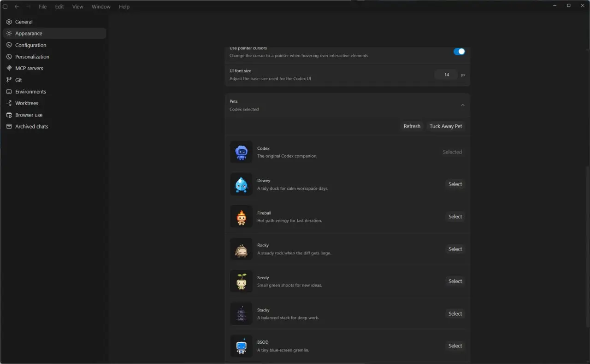Image resolution: width=590 pixels, height=364 pixels.
Task: Open MCP servers via its sidebar icon
Action: tap(9, 68)
